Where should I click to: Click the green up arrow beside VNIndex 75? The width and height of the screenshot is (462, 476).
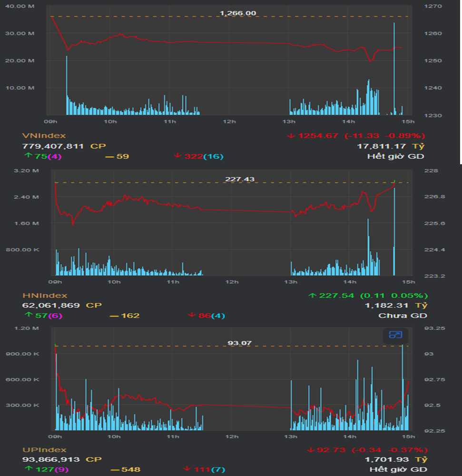pos(28,156)
